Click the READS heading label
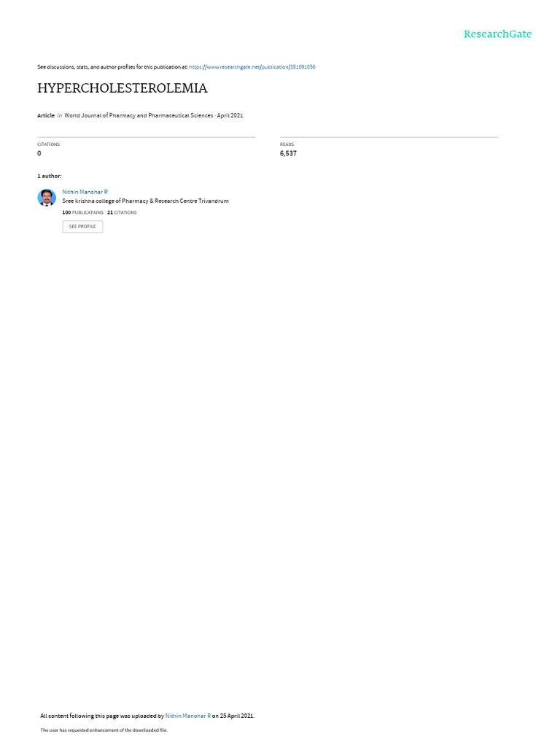This screenshot has width=560, height=747. (287, 144)
